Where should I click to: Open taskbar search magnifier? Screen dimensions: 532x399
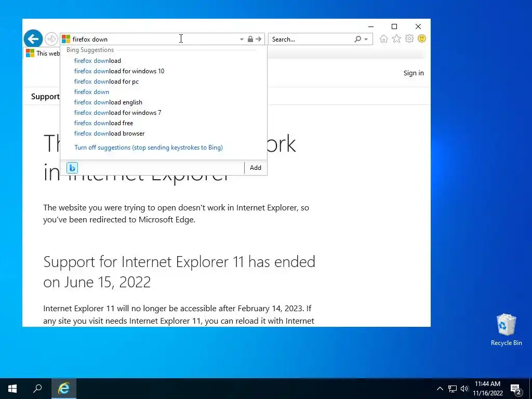(x=37, y=389)
